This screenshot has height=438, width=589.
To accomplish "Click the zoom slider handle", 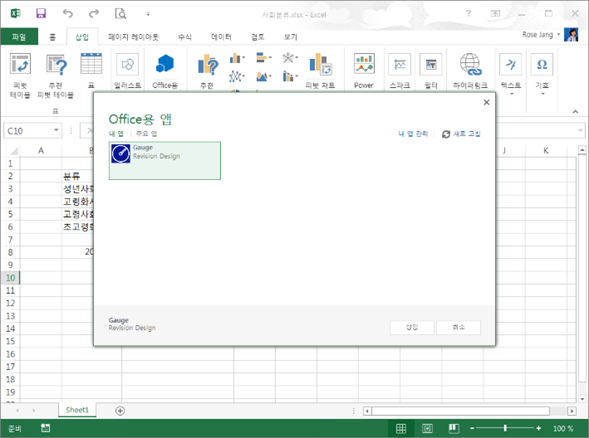I will pyautogui.click(x=505, y=428).
